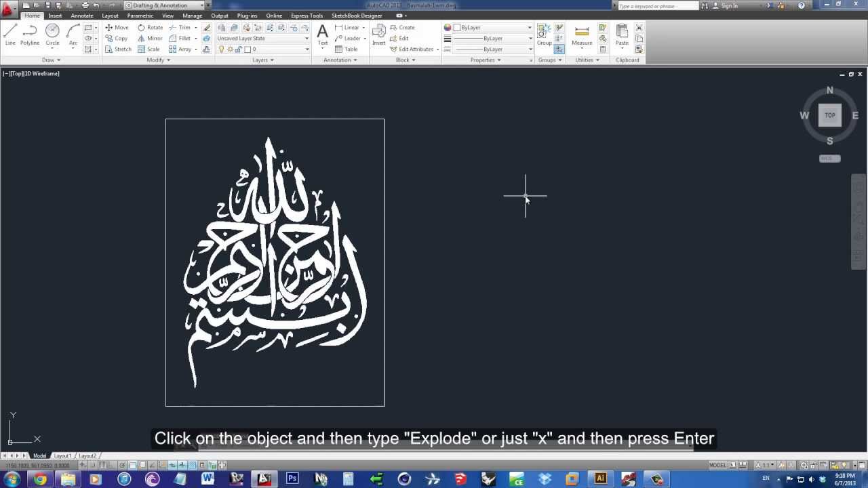Open the Express Tools tab
Image resolution: width=868 pixels, height=488 pixels.
[307, 16]
